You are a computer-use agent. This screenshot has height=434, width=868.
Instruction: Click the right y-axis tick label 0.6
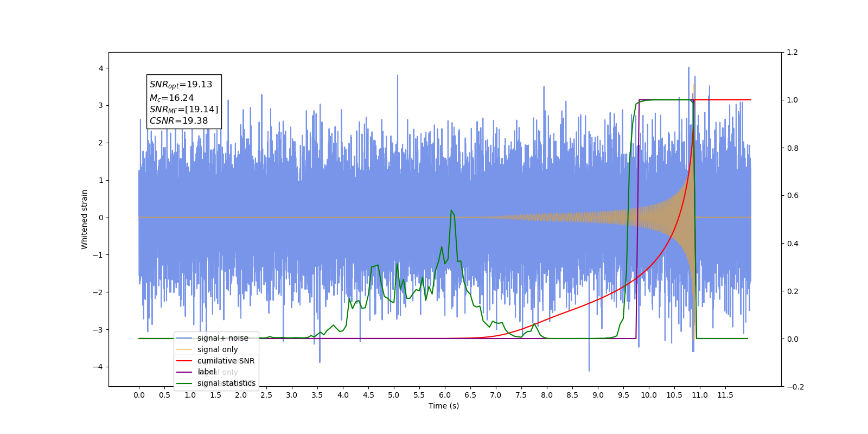point(793,196)
